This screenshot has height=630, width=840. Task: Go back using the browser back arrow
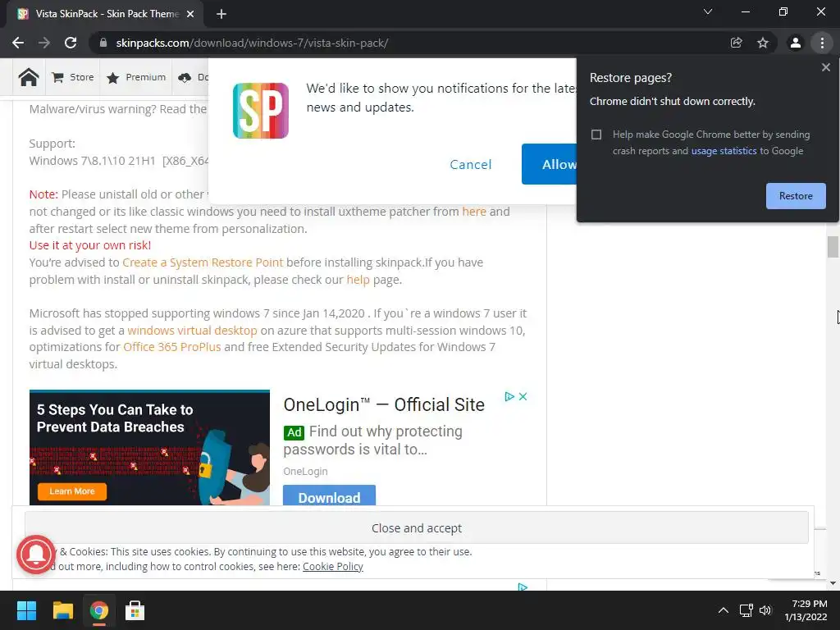click(x=18, y=43)
